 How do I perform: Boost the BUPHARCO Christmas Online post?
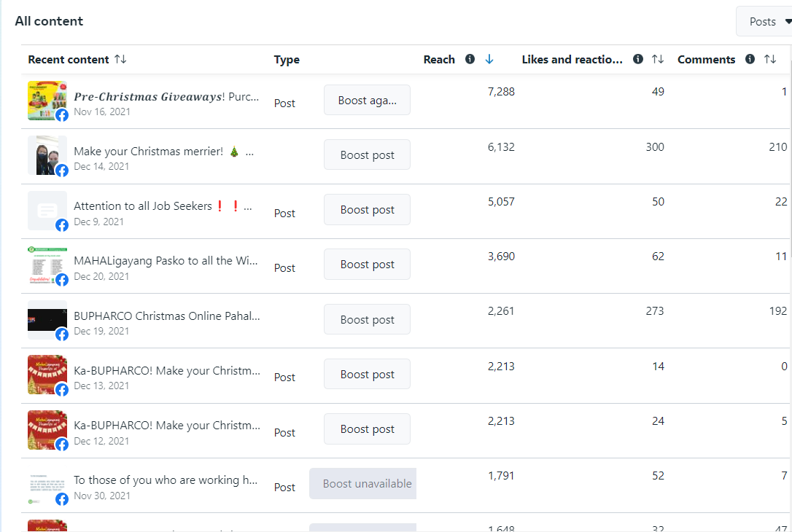pos(367,319)
